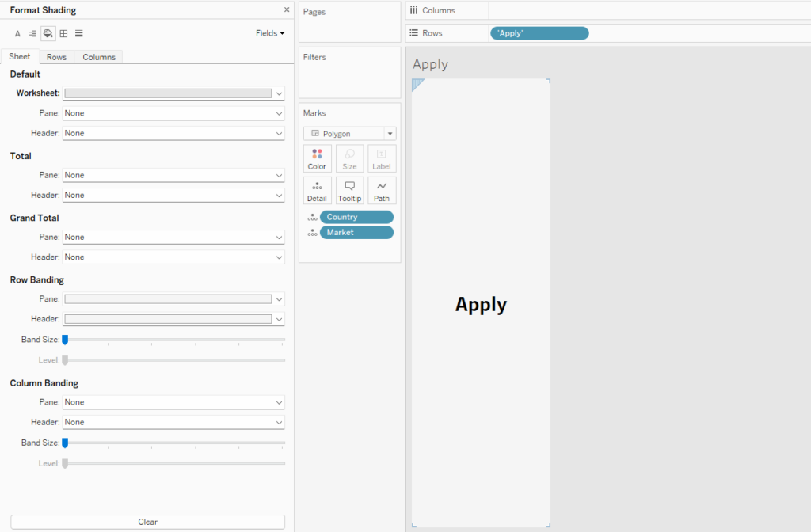Open the Grand Total Pane dropdown
The image size is (811, 532).
pos(173,237)
